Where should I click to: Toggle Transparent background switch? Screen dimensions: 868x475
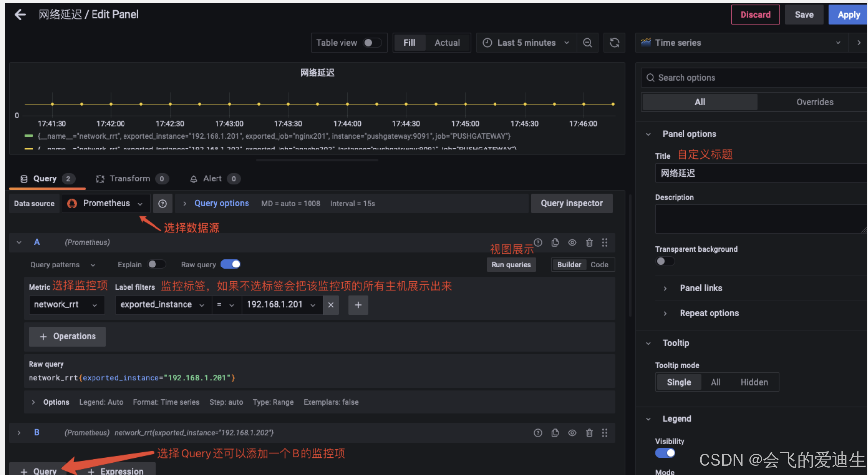pos(665,261)
